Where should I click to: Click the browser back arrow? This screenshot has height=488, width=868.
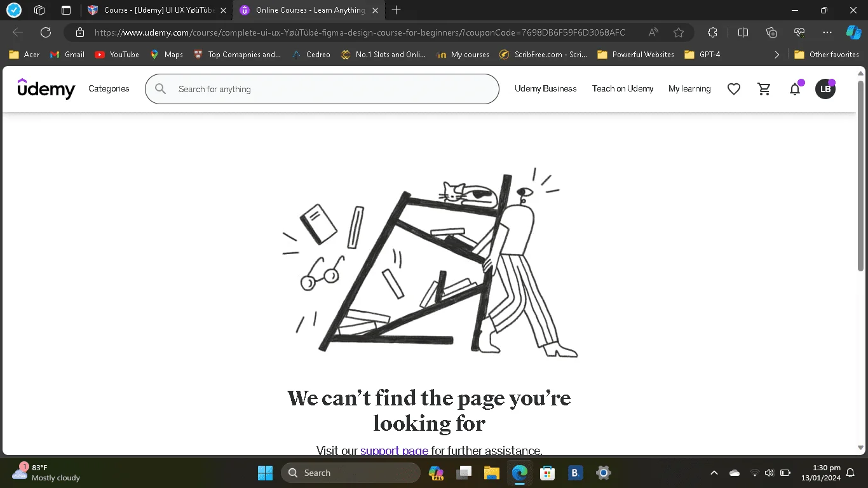point(18,32)
